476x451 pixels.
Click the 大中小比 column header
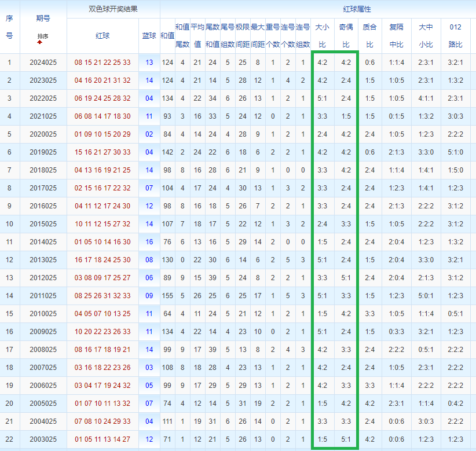point(426,35)
